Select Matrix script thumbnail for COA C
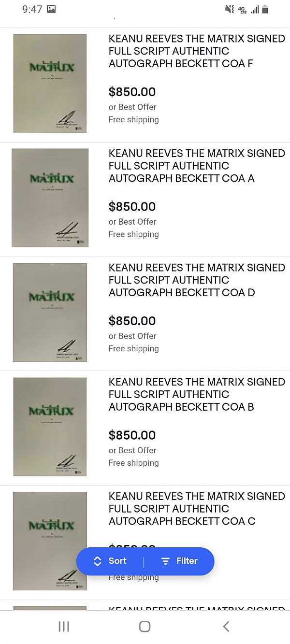 50,541
